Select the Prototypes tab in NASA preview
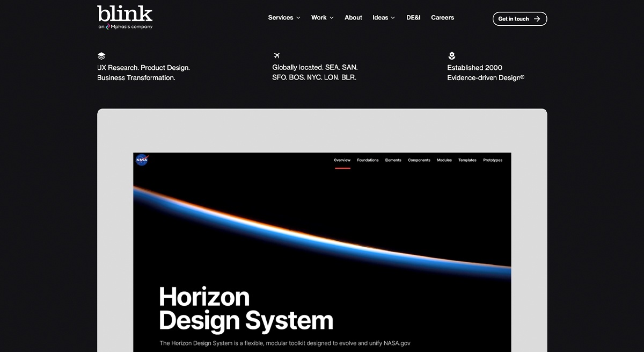Image resolution: width=644 pixels, height=352 pixels. click(493, 160)
